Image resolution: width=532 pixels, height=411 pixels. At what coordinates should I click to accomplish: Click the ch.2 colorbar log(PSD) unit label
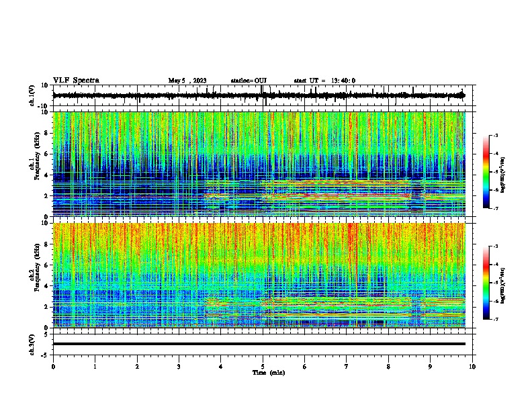(x=502, y=285)
